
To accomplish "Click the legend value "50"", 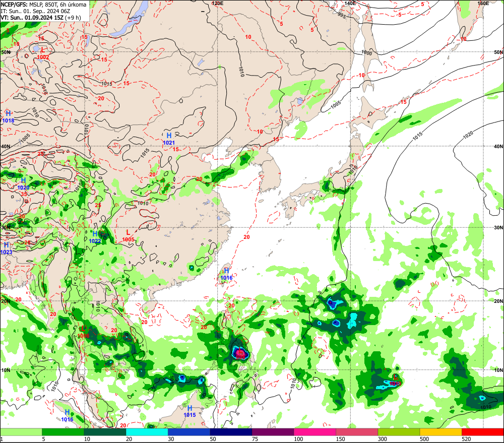I will [213, 439].
